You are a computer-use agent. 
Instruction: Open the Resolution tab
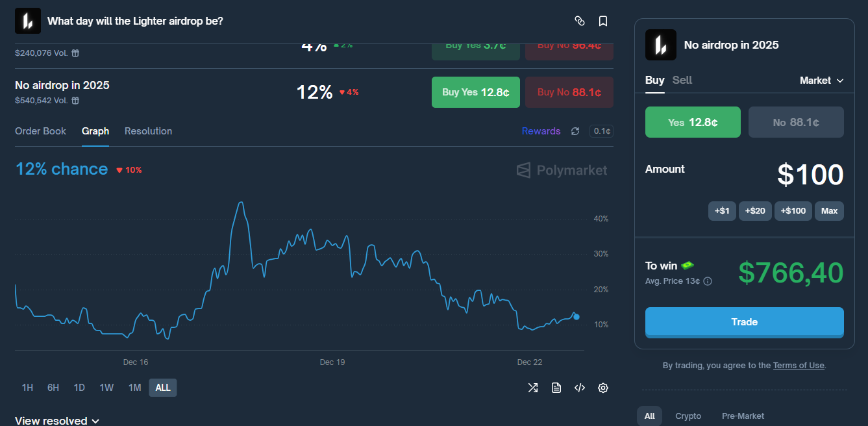click(x=148, y=131)
